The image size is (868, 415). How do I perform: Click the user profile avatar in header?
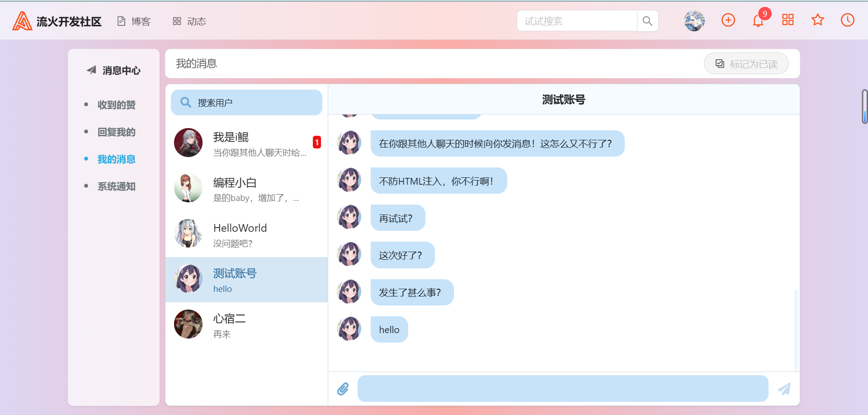(x=694, y=21)
